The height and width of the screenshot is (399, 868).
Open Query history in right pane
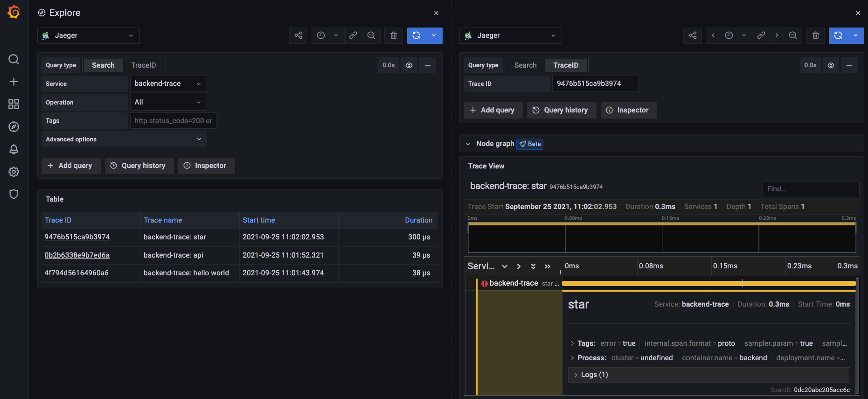[x=562, y=110]
